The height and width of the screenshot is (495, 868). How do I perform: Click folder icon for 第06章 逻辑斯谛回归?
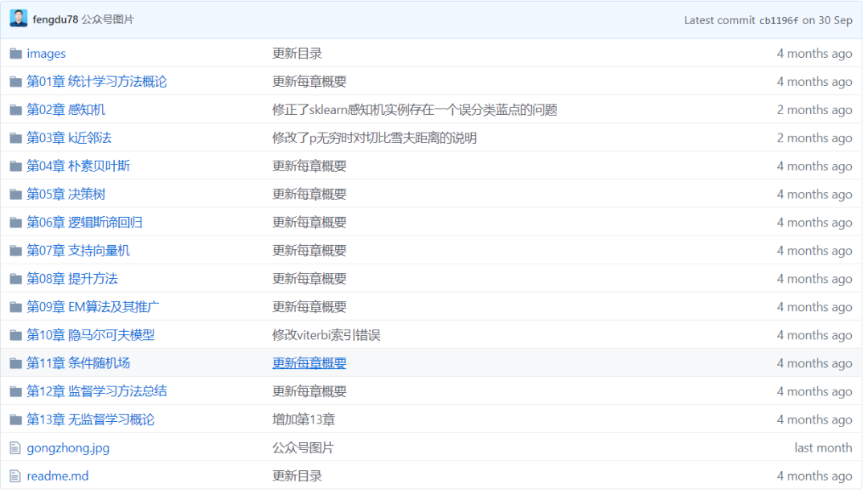pyautogui.click(x=15, y=223)
